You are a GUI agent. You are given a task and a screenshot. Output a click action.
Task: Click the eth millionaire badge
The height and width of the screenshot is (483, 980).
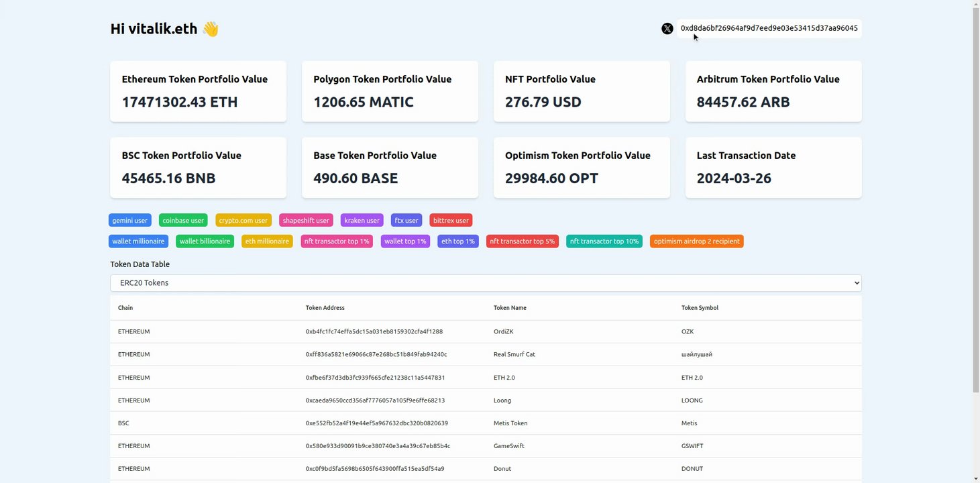pyautogui.click(x=267, y=241)
